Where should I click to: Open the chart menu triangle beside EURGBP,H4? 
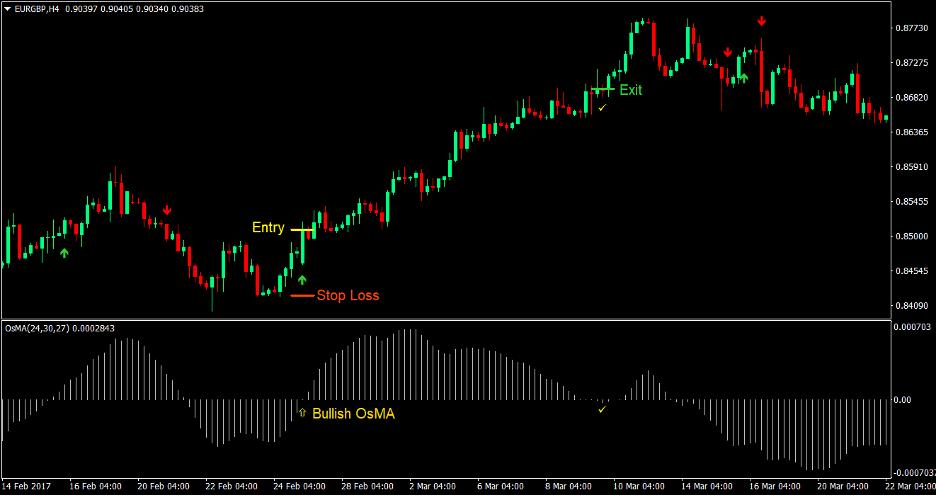point(9,9)
